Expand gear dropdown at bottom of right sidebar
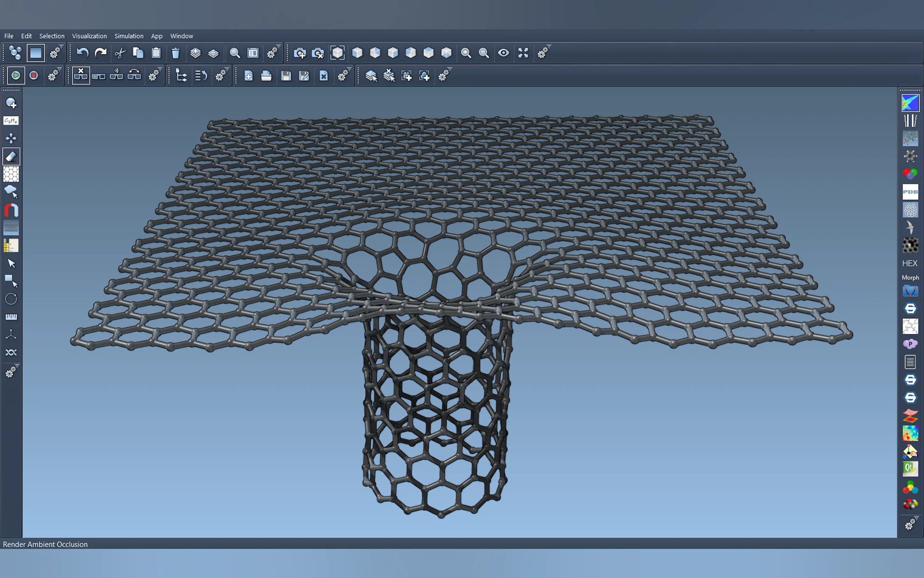 (910, 524)
